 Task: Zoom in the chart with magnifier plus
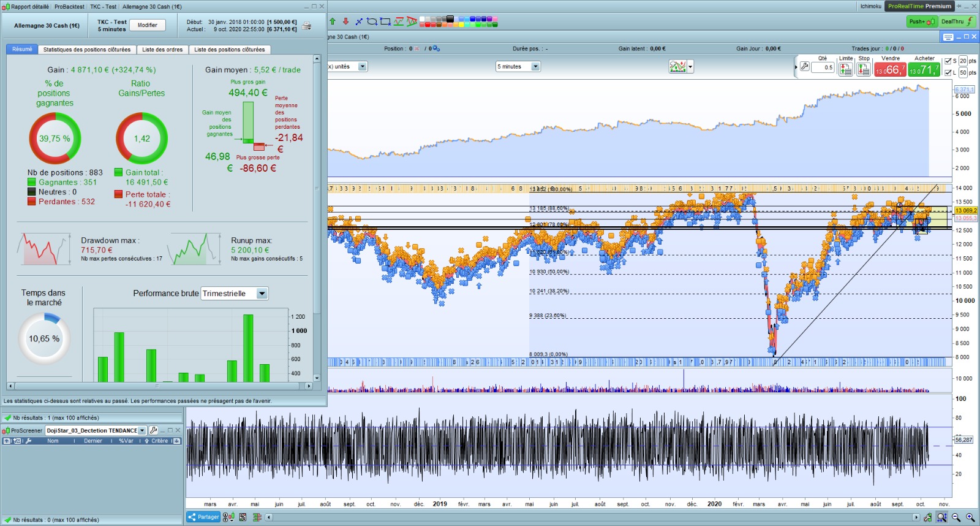click(x=970, y=517)
